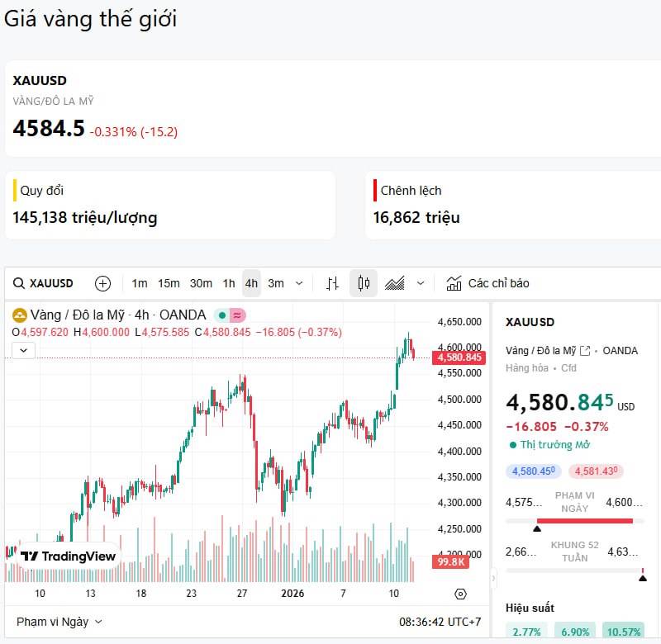
Task: Select the candle style icon
Action: click(364, 283)
